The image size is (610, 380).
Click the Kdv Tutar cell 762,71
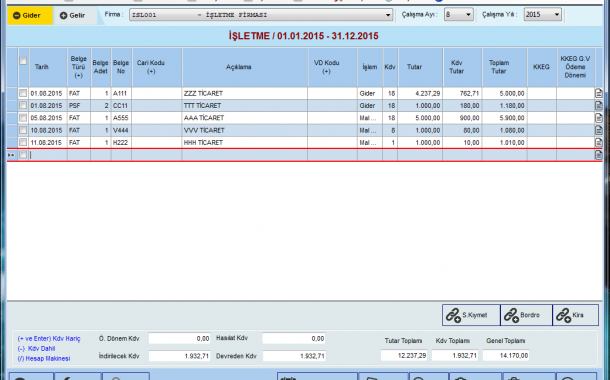(x=463, y=93)
